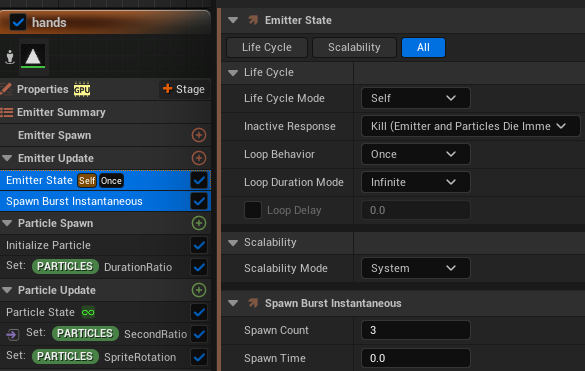This screenshot has height=371, width=585.
Task: Select the Emitter Summary row
Action: point(105,112)
